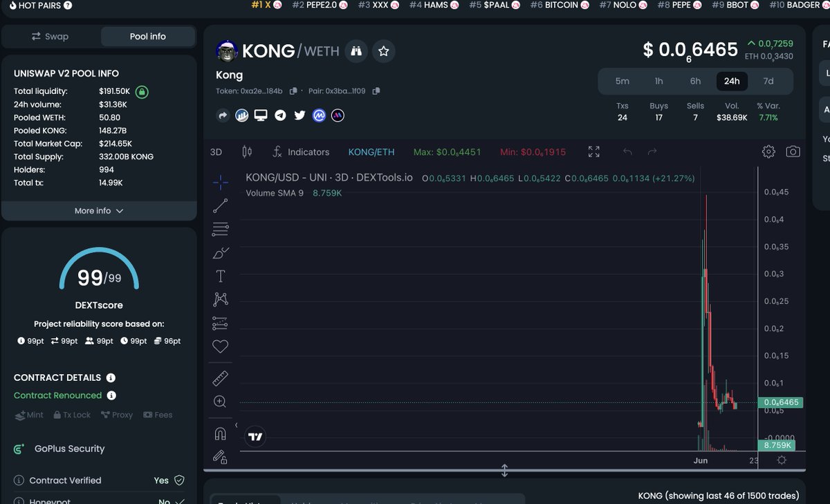
Task: Open the chart patterns tool
Action: point(221,299)
